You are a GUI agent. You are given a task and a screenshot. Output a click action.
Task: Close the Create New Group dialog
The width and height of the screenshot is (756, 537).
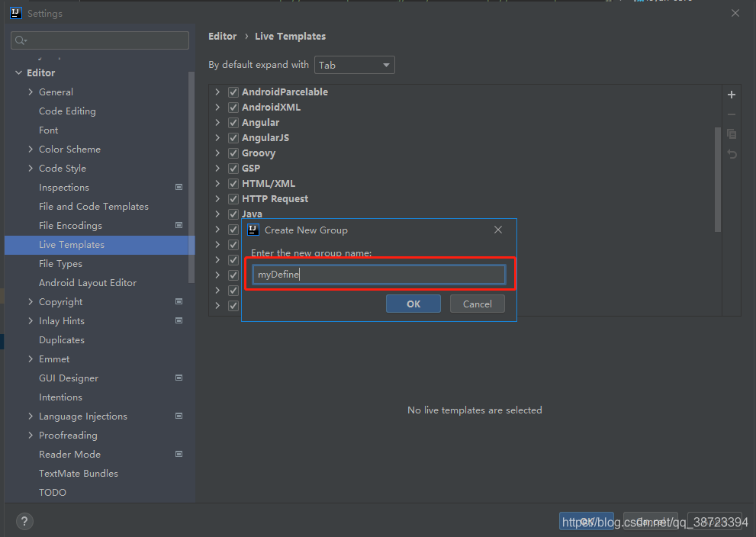[x=498, y=230]
